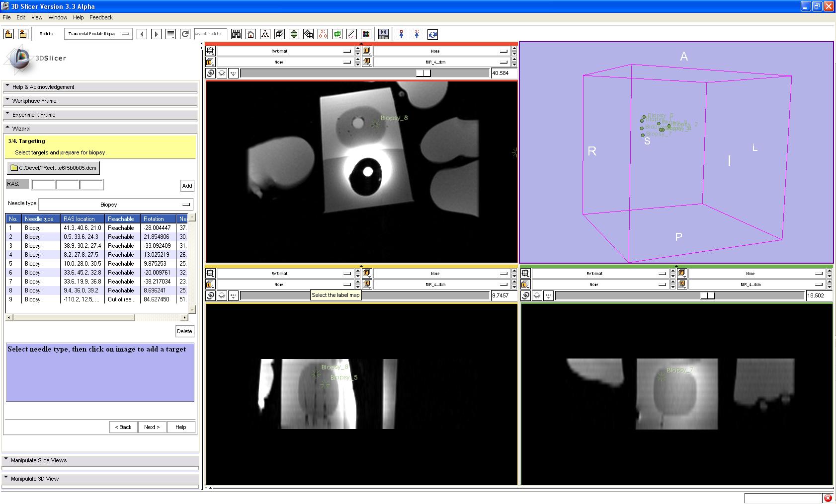
Task: Open the Feedback menu
Action: coord(101,17)
